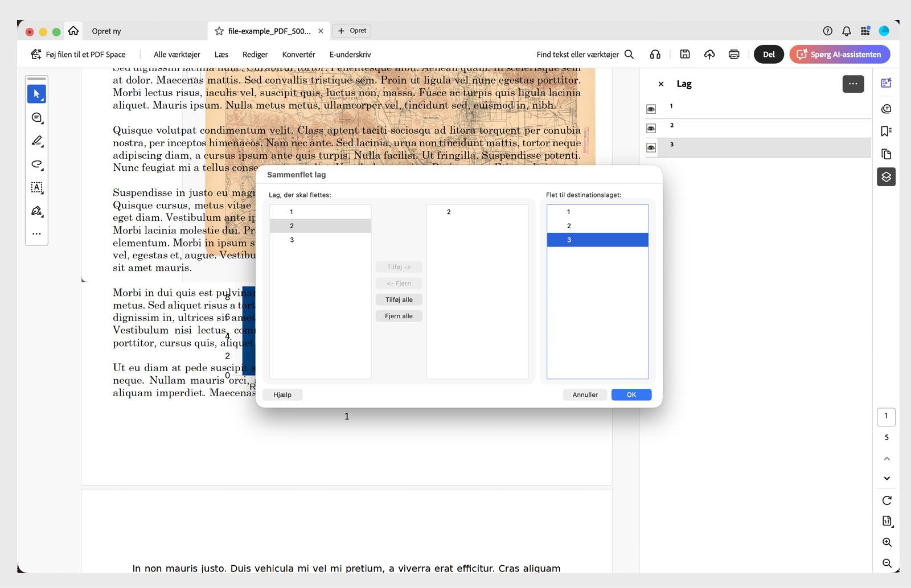Open the Lag panel options menu
This screenshot has height=588, width=911.
[853, 84]
